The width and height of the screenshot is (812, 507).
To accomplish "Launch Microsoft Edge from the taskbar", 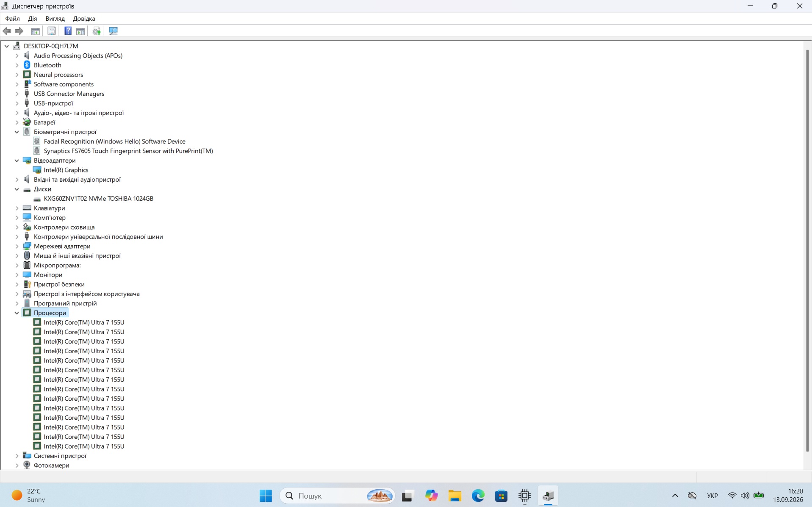I will pos(478,496).
